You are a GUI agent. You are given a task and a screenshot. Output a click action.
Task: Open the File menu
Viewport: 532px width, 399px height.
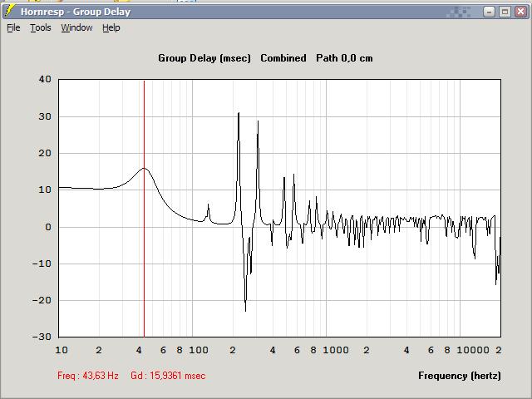13,27
